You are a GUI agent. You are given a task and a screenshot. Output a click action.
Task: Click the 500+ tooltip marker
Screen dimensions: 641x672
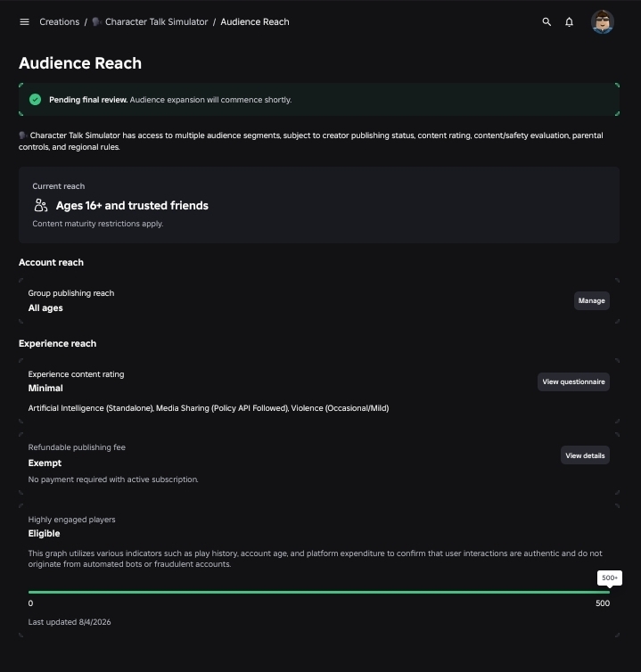[609, 578]
